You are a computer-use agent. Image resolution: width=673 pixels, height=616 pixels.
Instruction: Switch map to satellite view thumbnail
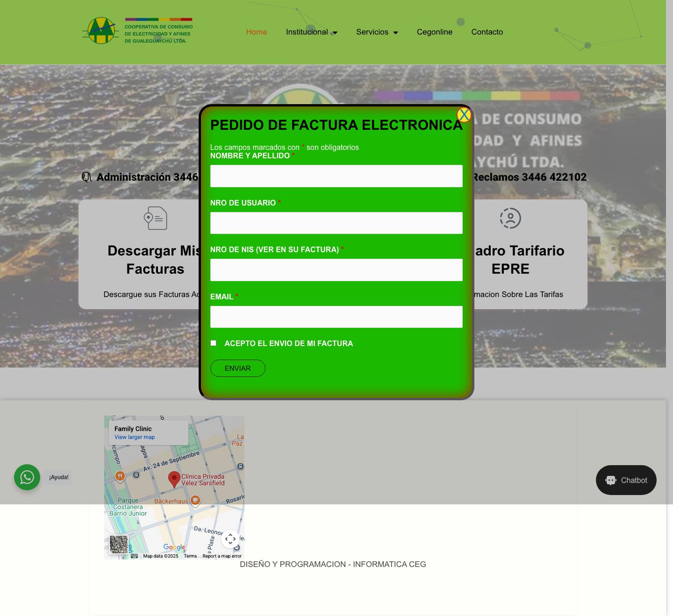[118, 545]
